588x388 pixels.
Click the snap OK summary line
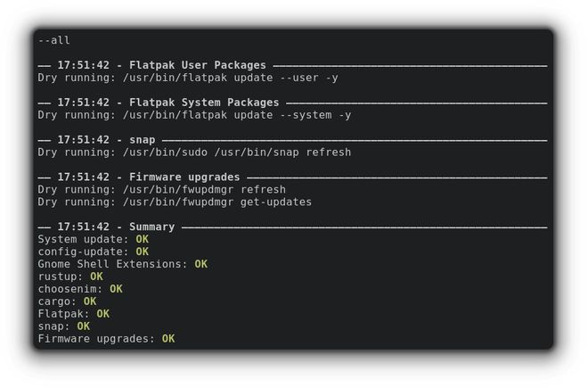click(x=64, y=326)
